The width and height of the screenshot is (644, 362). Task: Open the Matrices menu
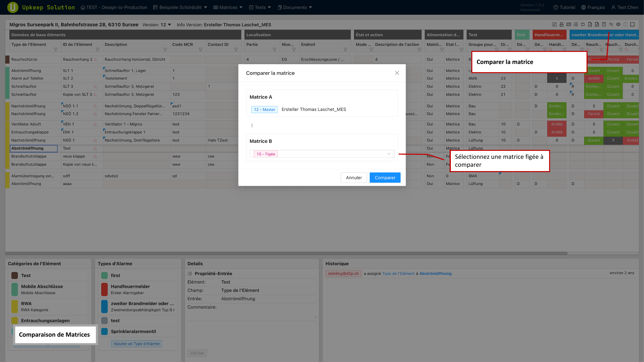point(228,7)
